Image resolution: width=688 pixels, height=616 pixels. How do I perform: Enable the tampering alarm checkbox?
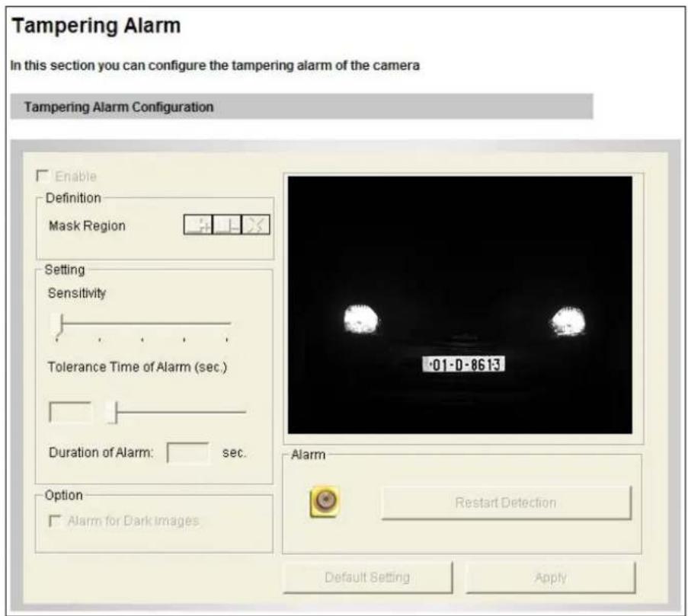pyautogui.click(x=42, y=176)
